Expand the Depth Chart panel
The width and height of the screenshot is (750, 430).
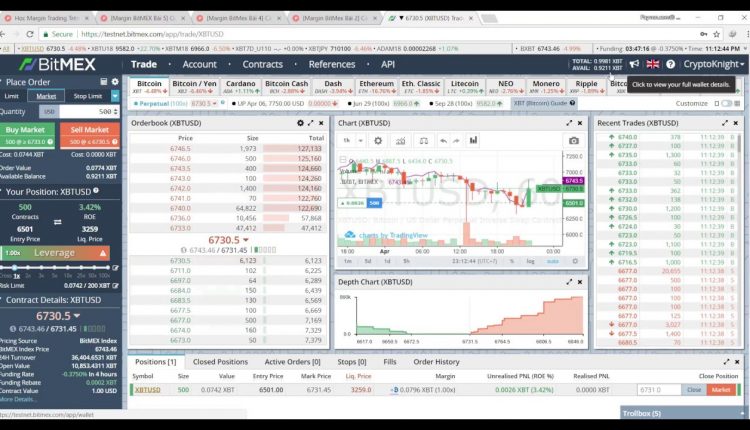[569, 282]
